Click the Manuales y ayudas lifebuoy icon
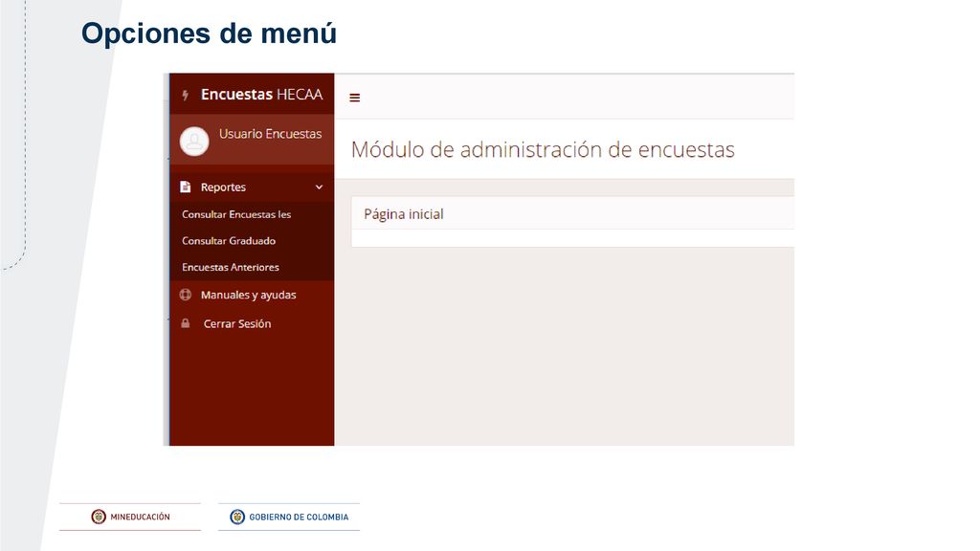This screenshot has width=980, height=551. [x=186, y=295]
